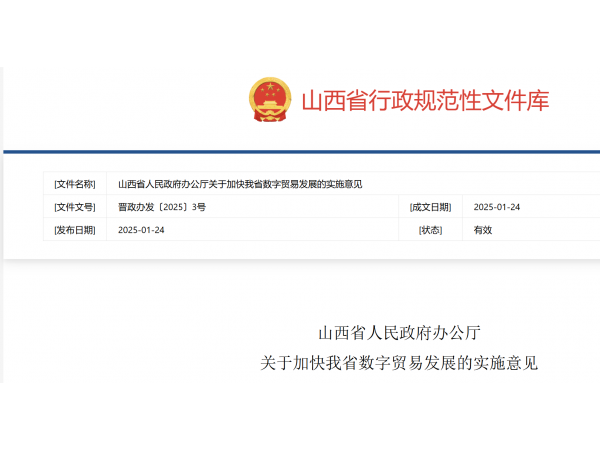Select the [状态] label cell
Image resolution: width=600 pixels, height=450 pixels.
coord(431,229)
